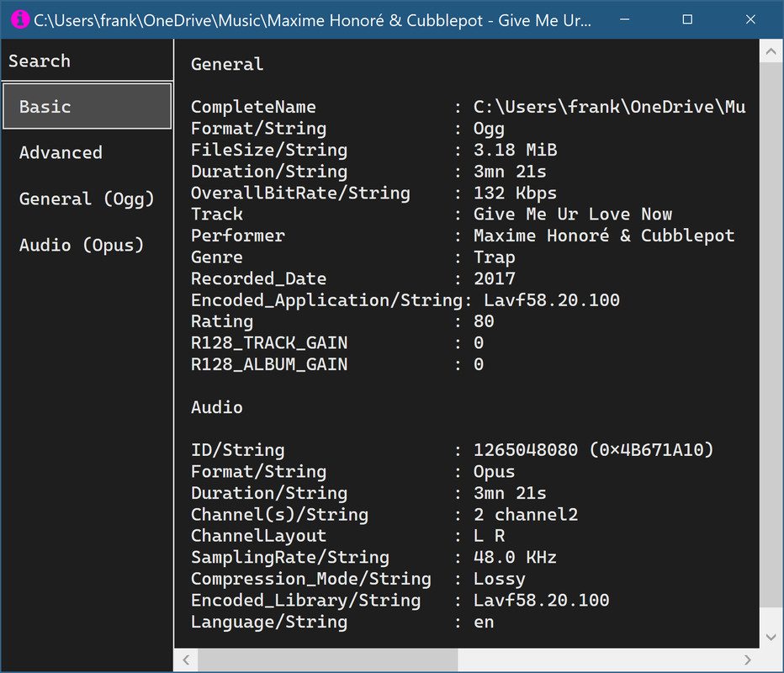
Task: Open the Audio (Opus) section
Action: 87,245
